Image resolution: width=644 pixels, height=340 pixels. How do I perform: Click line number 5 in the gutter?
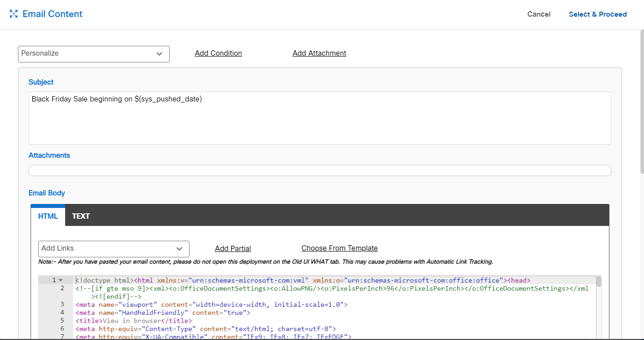pos(62,321)
